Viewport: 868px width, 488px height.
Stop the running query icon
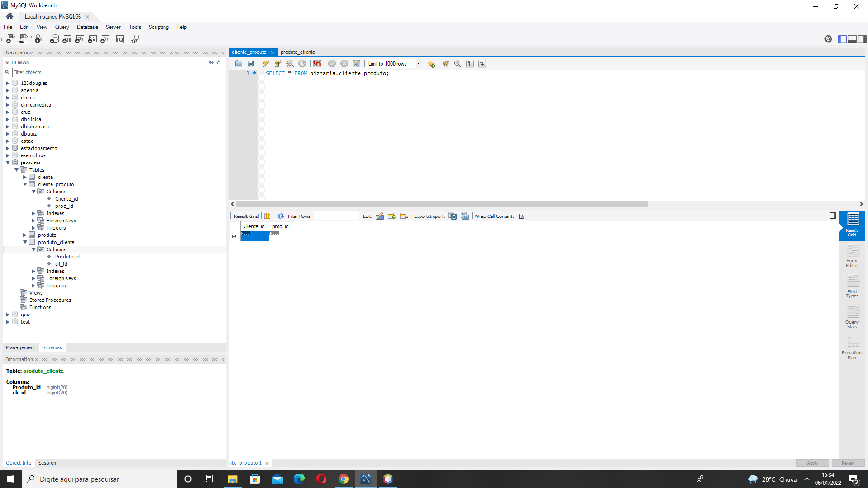(x=302, y=64)
